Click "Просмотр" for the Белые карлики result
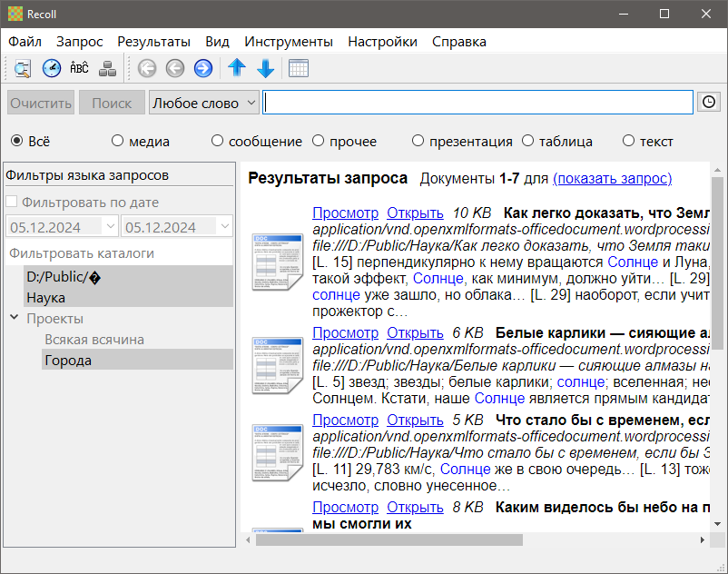728x574 pixels. pos(345,332)
